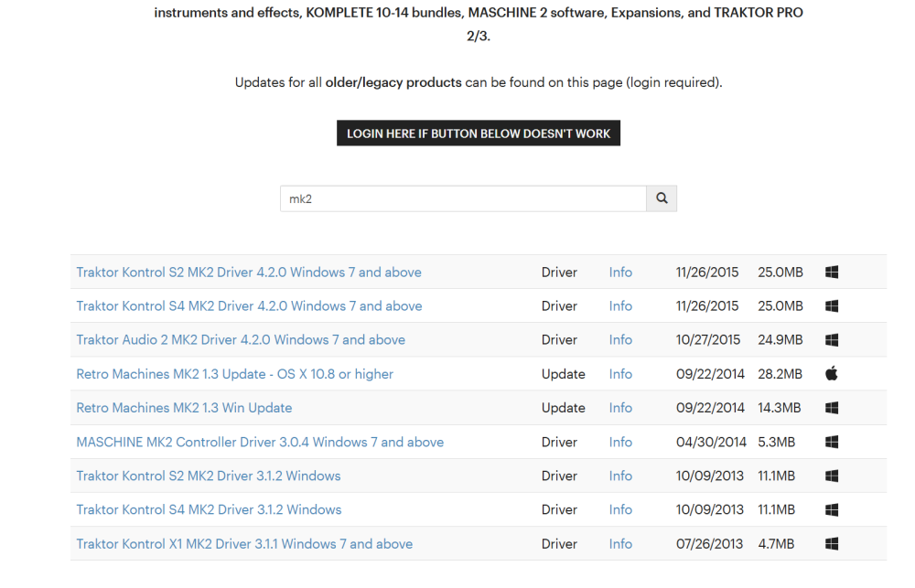View Info for Traktor Kontrol S4 MK2 3.1.2

[x=620, y=509]
